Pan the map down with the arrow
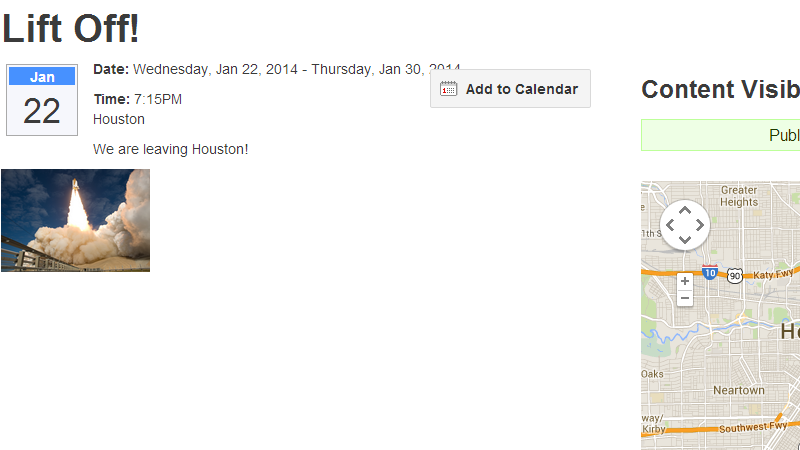The height and width of the screenshot is (450, 800). (685, 240)
